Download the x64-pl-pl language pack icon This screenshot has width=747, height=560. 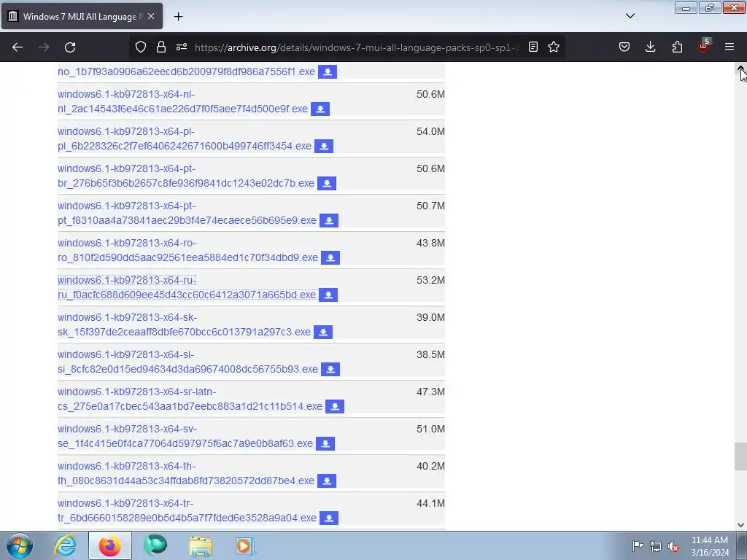324,146
